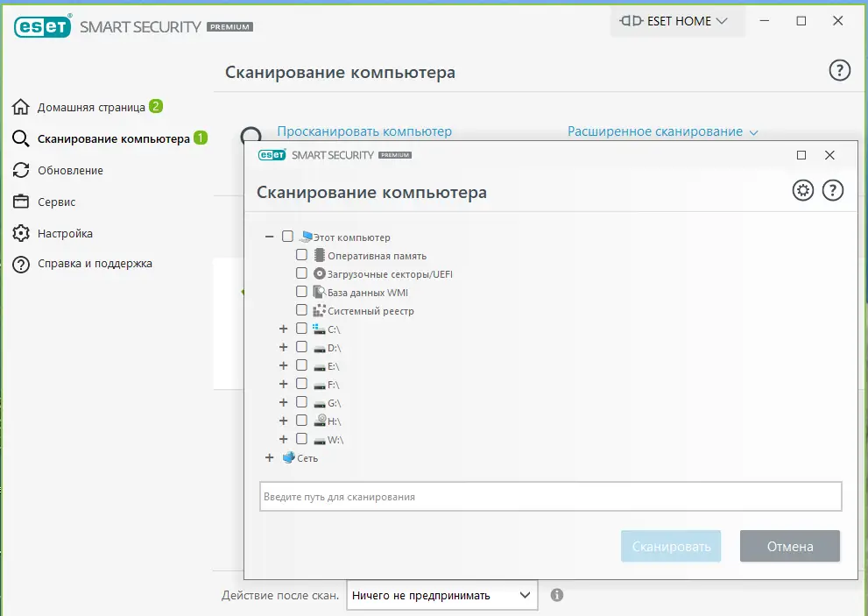This screenshot has width=868, height=616.
Task: Click the Загрузочные секторы/UEFI disc icon
Action: [319, 273]
